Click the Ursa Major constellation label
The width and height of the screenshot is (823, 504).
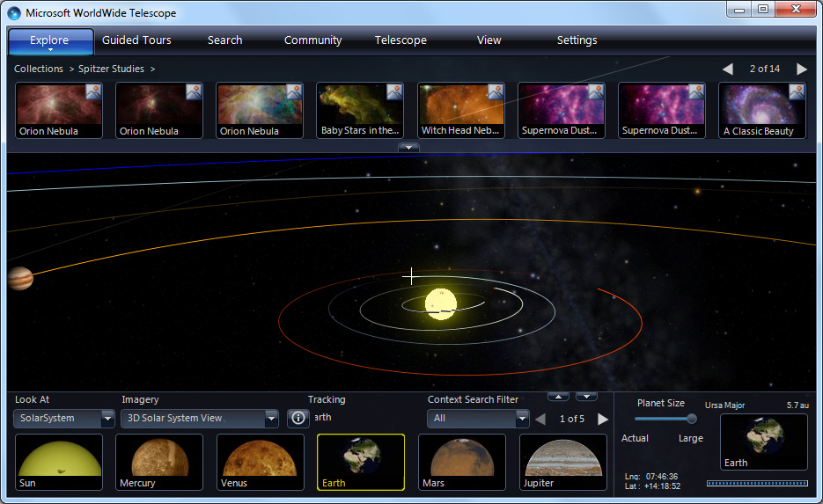click(724, 405)
